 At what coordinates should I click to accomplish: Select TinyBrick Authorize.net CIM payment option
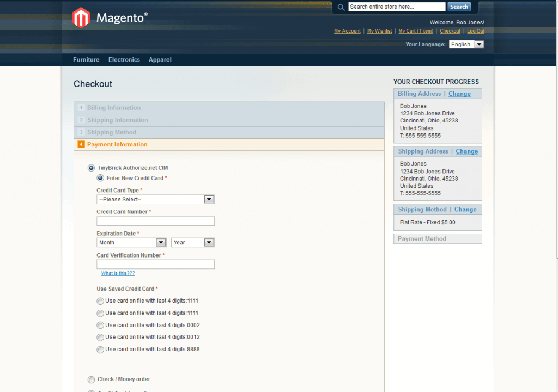(x=91, y=168)
